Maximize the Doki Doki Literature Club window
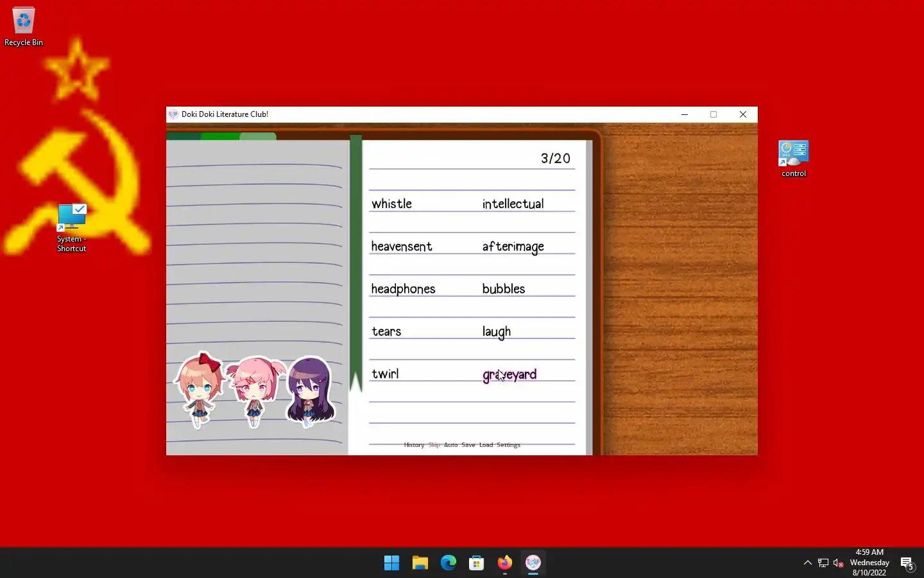This screenshot has height=578, width=924. [714, 114]
